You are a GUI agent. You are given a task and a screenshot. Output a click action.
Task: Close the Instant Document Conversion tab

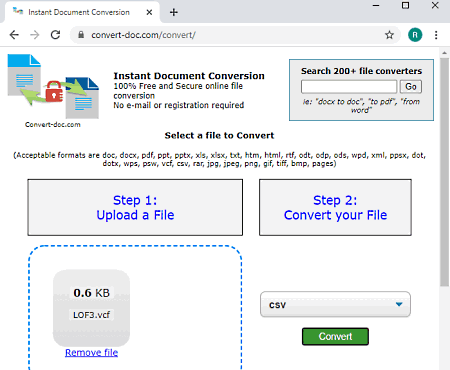[149, 12]
